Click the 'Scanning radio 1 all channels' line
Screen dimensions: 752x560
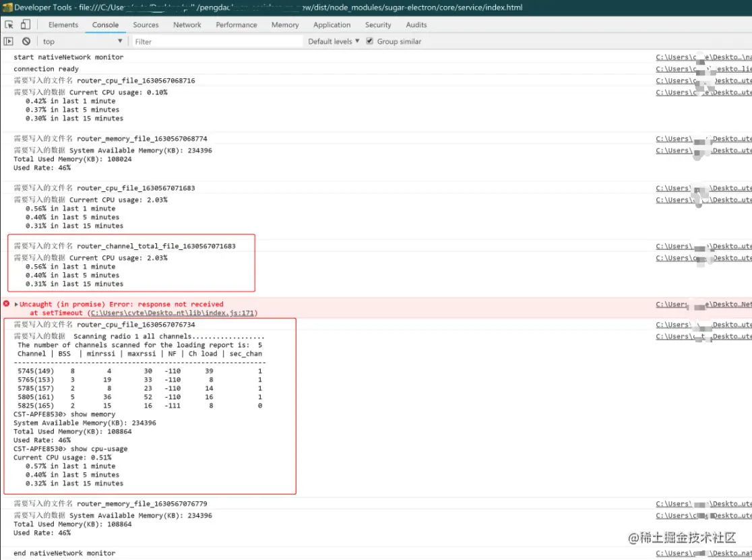[169, 336]
